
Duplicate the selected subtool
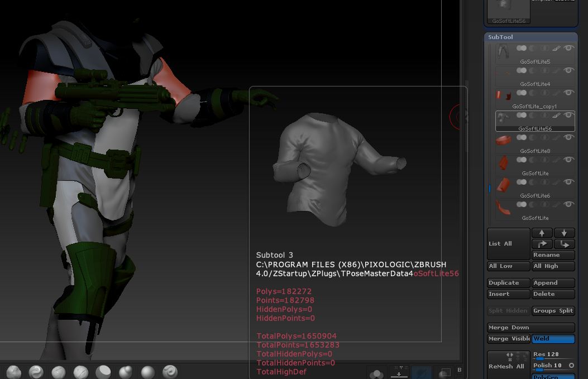tap(509, 282)
